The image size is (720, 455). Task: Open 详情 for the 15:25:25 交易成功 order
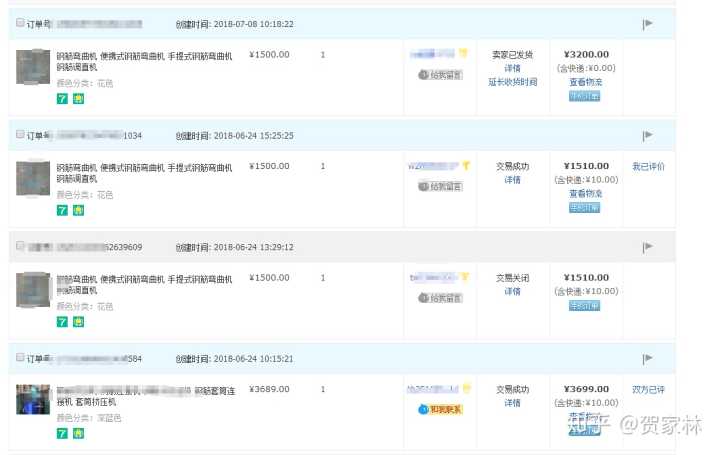pyautogui.click(x=512, y=180)
